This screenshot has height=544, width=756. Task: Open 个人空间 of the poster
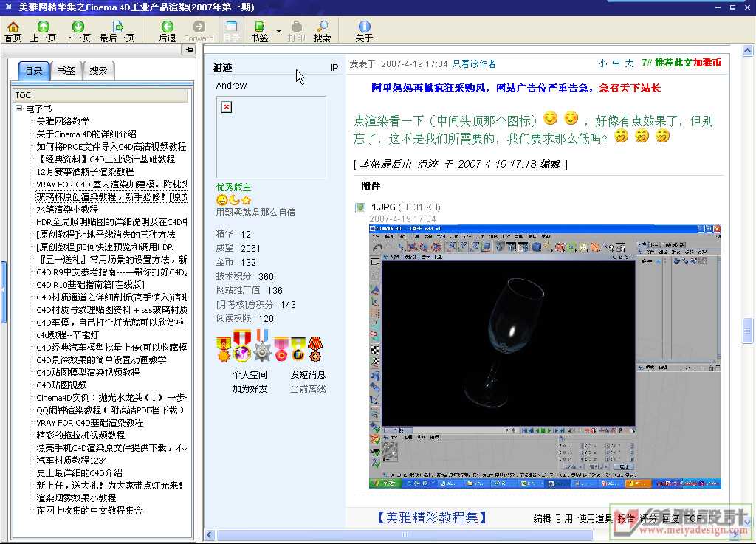coord(250,375)
